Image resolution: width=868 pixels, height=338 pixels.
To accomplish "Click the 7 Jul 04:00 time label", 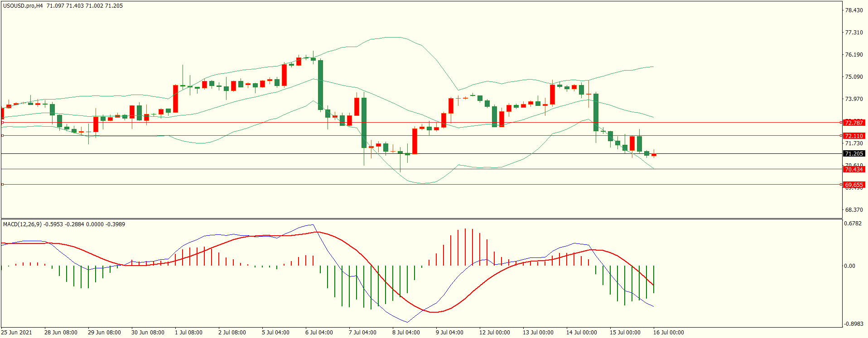I will click(x=362, y=333).
